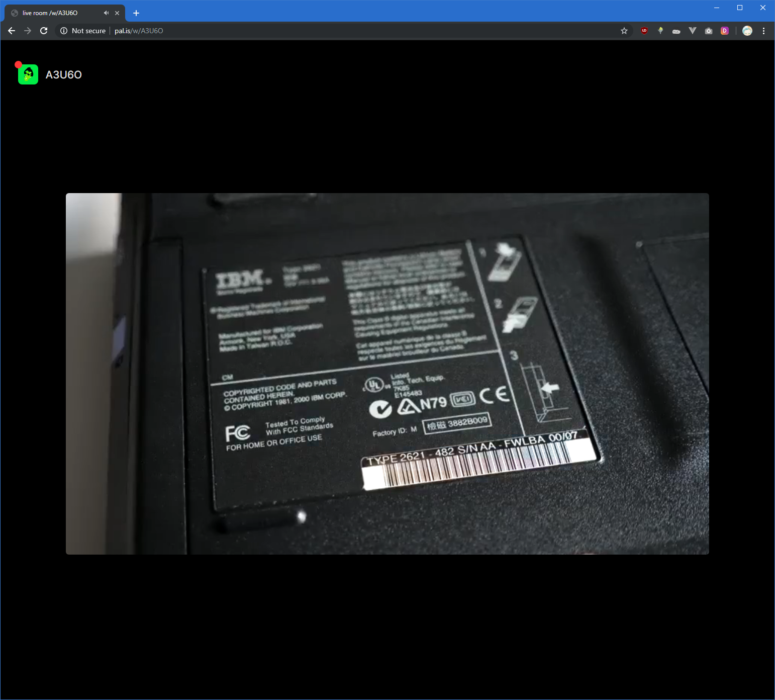Click the streamer's green avatar
Viewport: 775px width, 700px height.
point(28,74)
